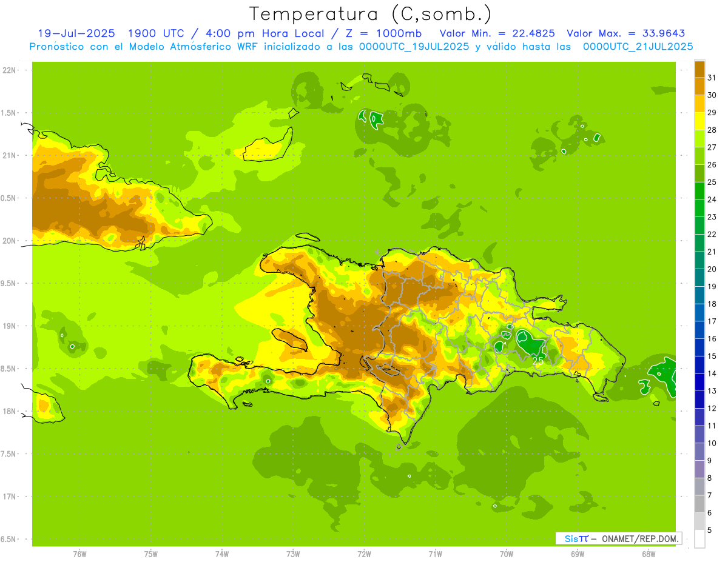
Task: Pick the blue legend swatch between 16 and 17
Action: point(699,330)
